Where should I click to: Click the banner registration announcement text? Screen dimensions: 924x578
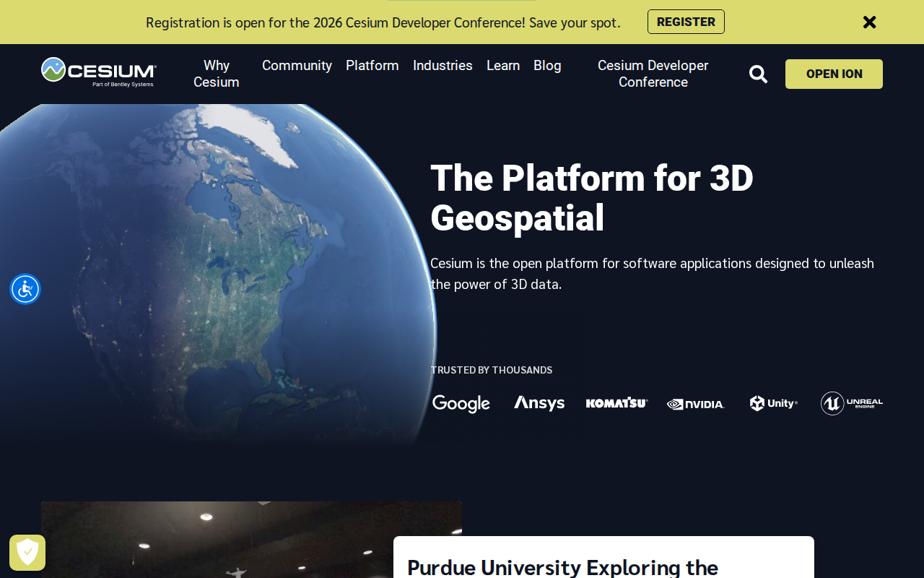pos(383,22)
